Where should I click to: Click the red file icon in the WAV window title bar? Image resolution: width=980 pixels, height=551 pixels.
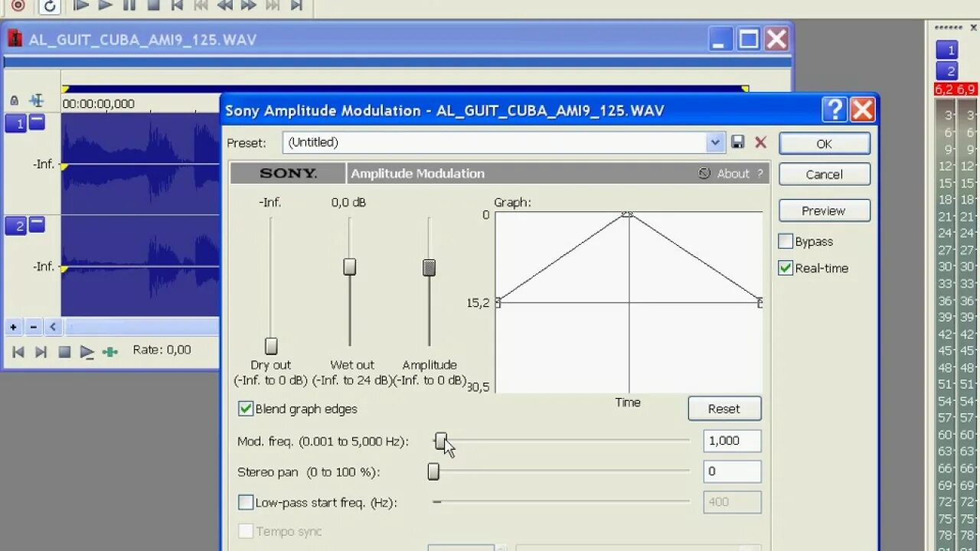15,38
